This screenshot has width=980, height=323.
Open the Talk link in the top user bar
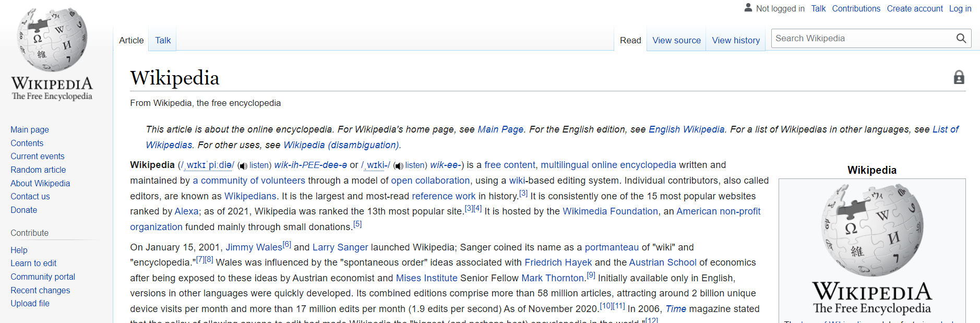pos(818,8)
